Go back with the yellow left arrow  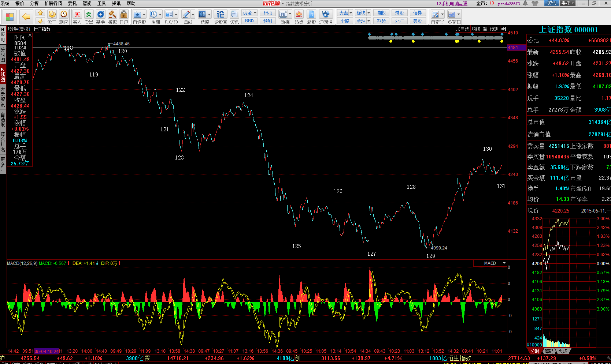tap(26, 16)
